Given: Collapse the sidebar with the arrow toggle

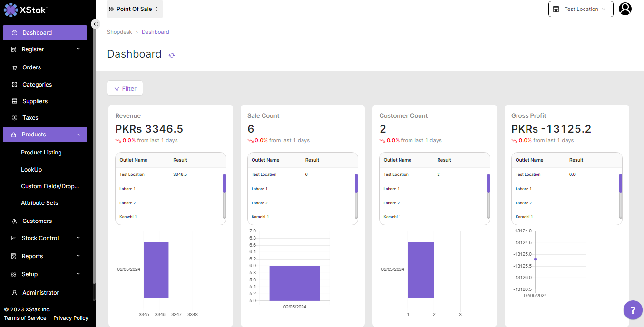Looking at the screenshot, I should click(96, 24).
